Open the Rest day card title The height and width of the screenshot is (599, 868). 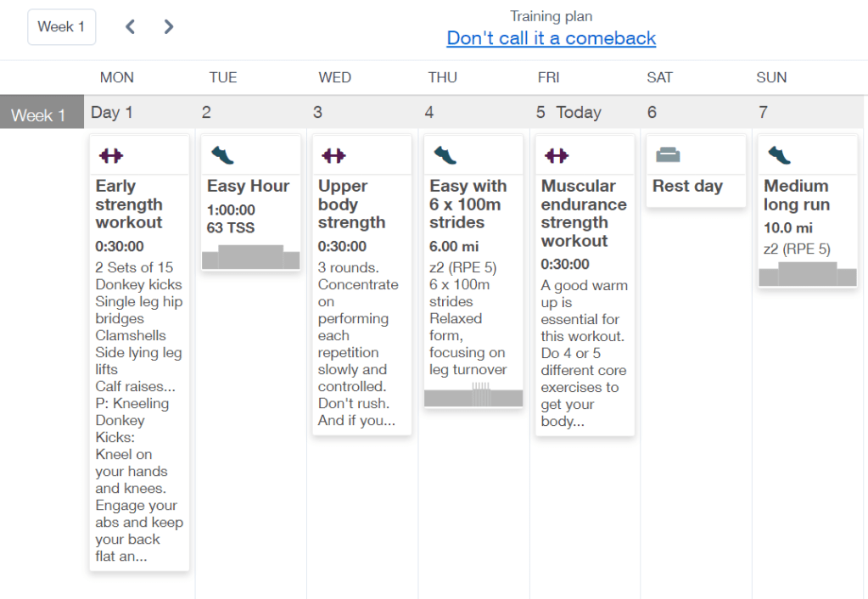point(687,186)
